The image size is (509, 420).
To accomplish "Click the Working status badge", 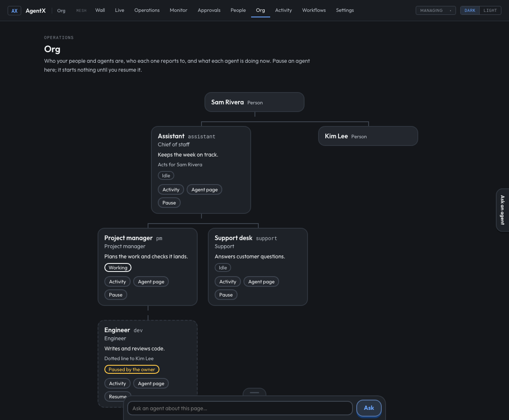I will pyautogui.click(x=118, y=268).
